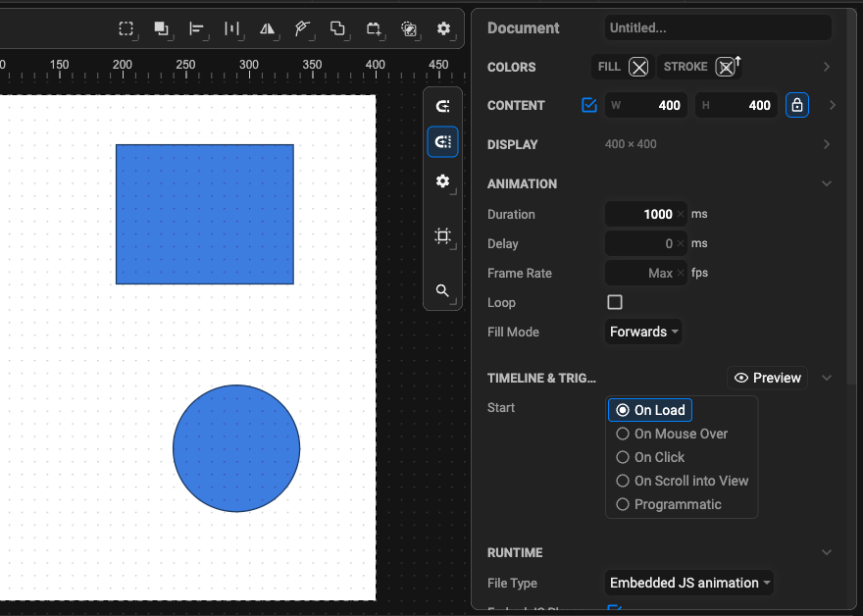Select the On Mouse Over option

pos(672,434)
